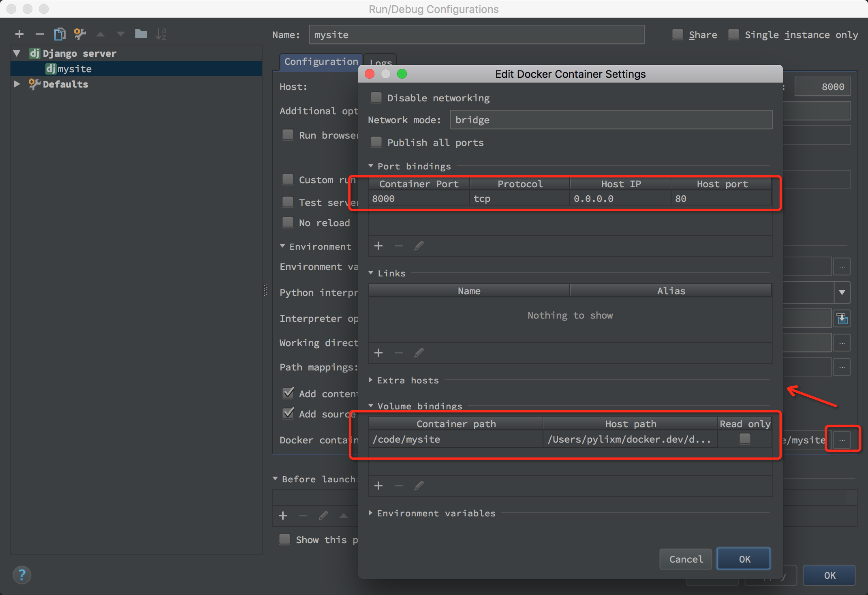
Task: Click the add new configuration plus icon
Action: [19, 34]
